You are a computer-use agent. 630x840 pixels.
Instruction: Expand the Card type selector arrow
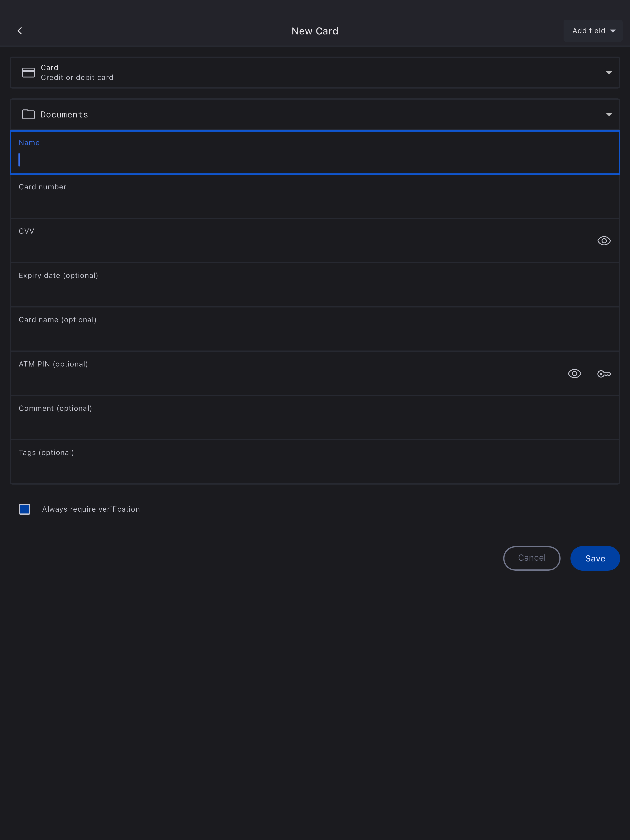(609, 73)
